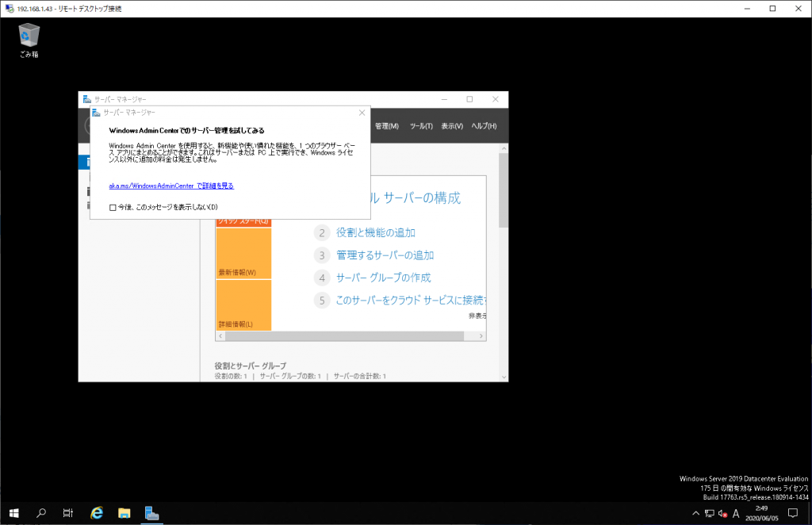The width and height of the screenshot is (812, 525).
Task: Open the taskbar clock and date
Action: coord(762,513)
